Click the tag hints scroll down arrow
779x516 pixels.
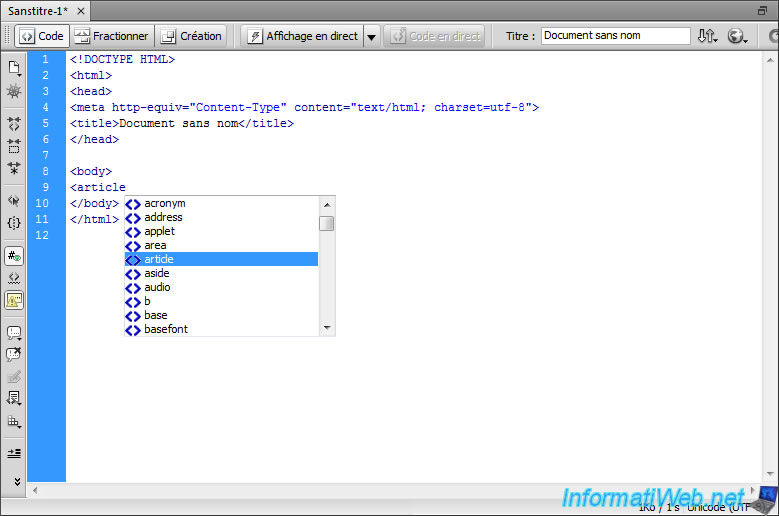tap(327, 328)
